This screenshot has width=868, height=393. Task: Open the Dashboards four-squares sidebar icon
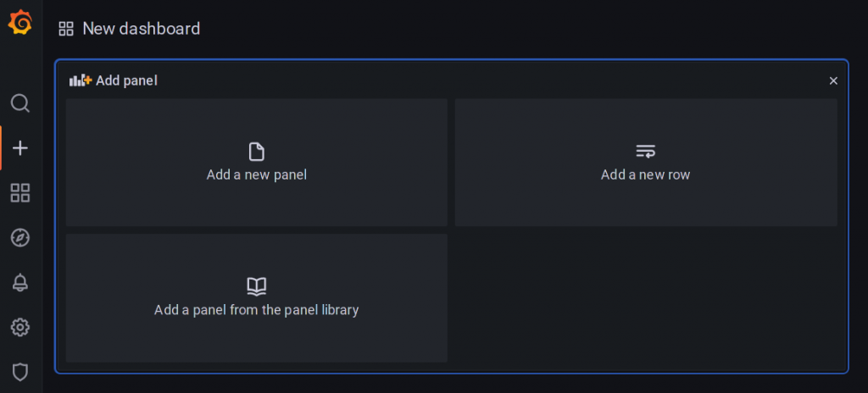tap(20, 193)
